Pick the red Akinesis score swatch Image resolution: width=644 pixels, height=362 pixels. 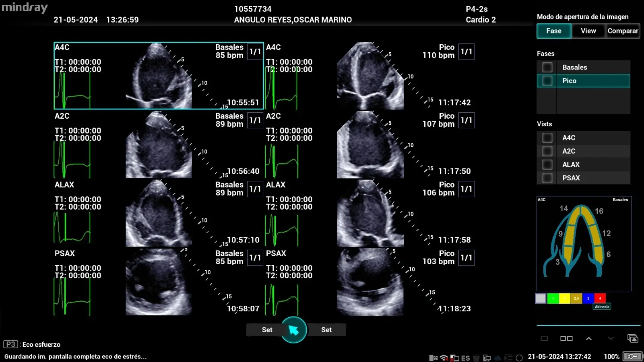point(600,298)
